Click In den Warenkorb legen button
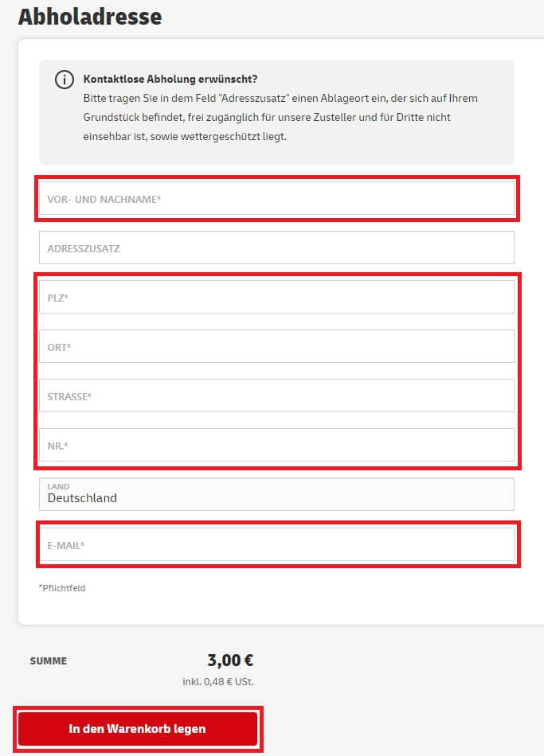544x756 pixels. 138,729
